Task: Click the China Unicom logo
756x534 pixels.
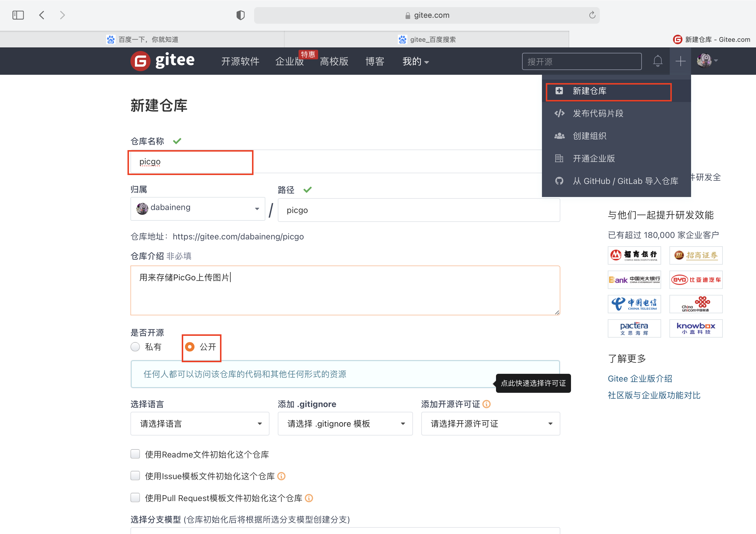Action: 696,304
